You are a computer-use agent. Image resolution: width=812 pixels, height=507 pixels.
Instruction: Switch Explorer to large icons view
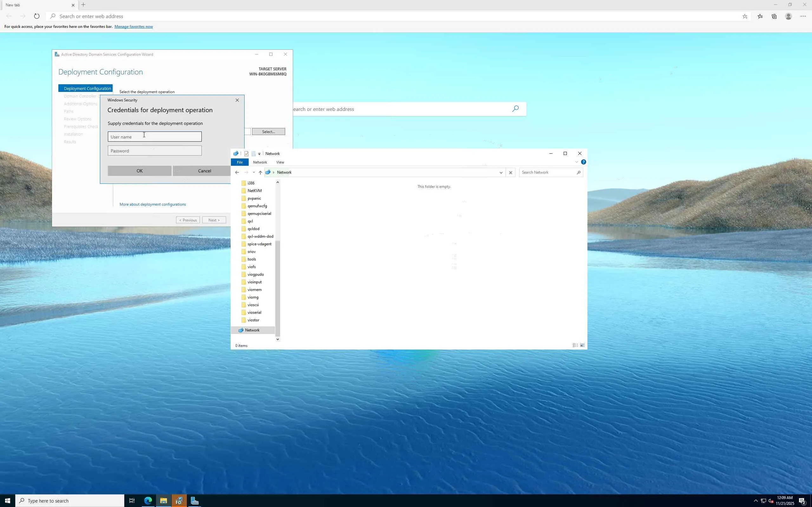click(582, 345)
